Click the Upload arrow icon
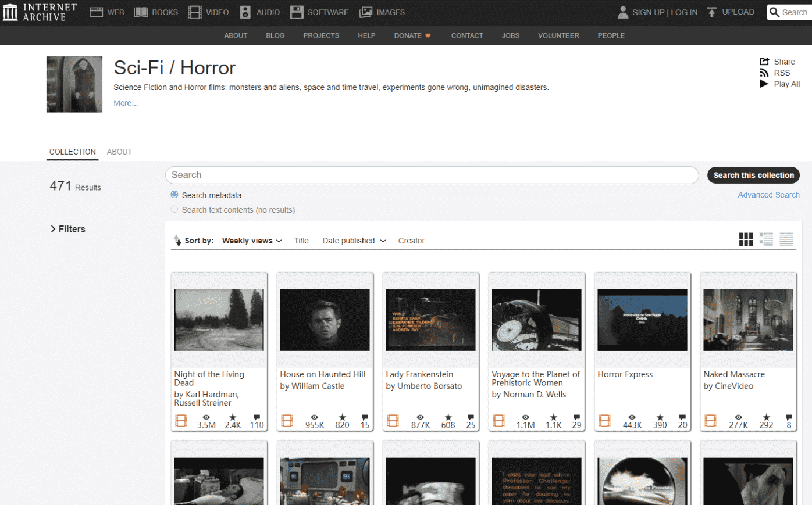The width and height of the screenshot is (812, 505). tap(711, 12)
